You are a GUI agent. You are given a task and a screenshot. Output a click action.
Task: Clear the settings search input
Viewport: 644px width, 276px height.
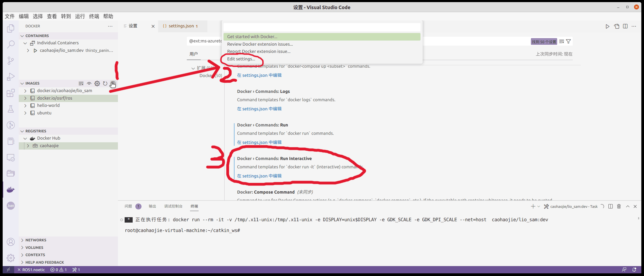pyautogui.click(x=562, y=42)
